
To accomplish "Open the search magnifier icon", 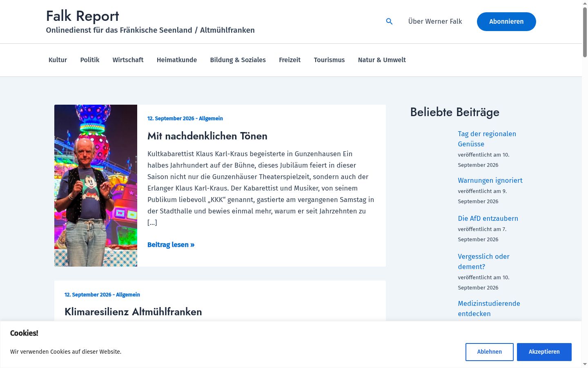I will 389,22.
